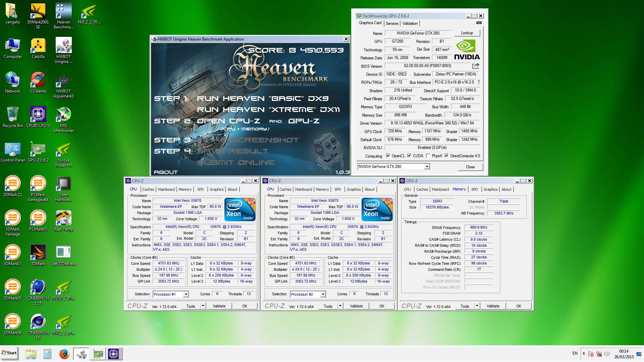The image size is (644, 362).
Task: Click Submit Online in Heaven benchmark app
Action: pos(236,163)
